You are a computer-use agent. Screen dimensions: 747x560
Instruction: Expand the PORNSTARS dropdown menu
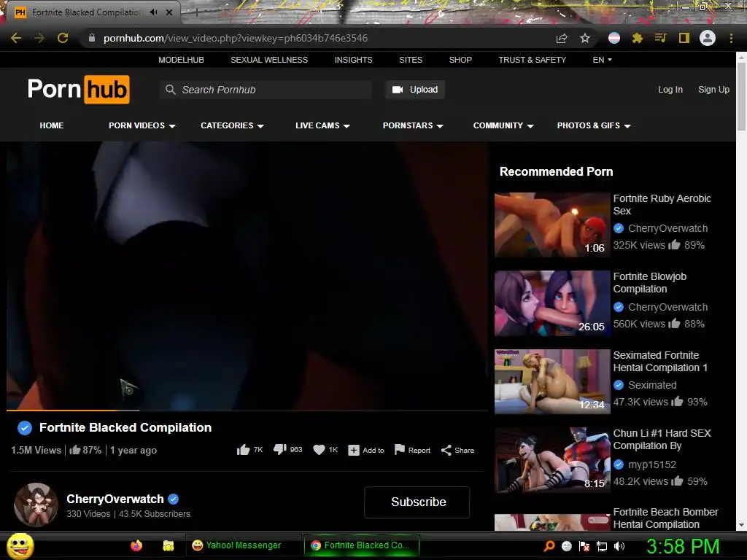[x=413, y=125]
